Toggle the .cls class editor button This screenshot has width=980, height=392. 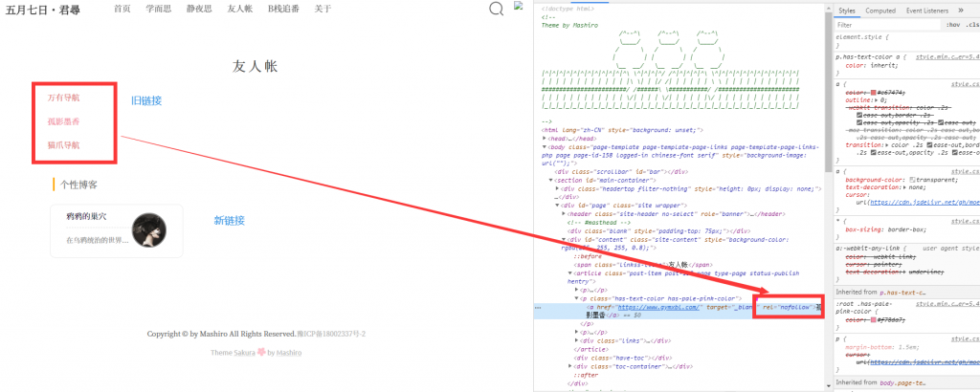(x=972, y=25)
